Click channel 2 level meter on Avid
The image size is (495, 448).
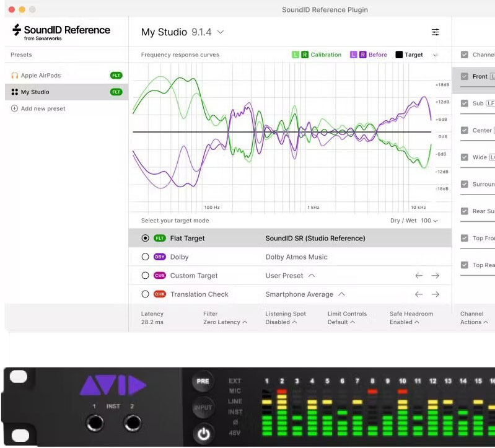(x=282, y=412)
